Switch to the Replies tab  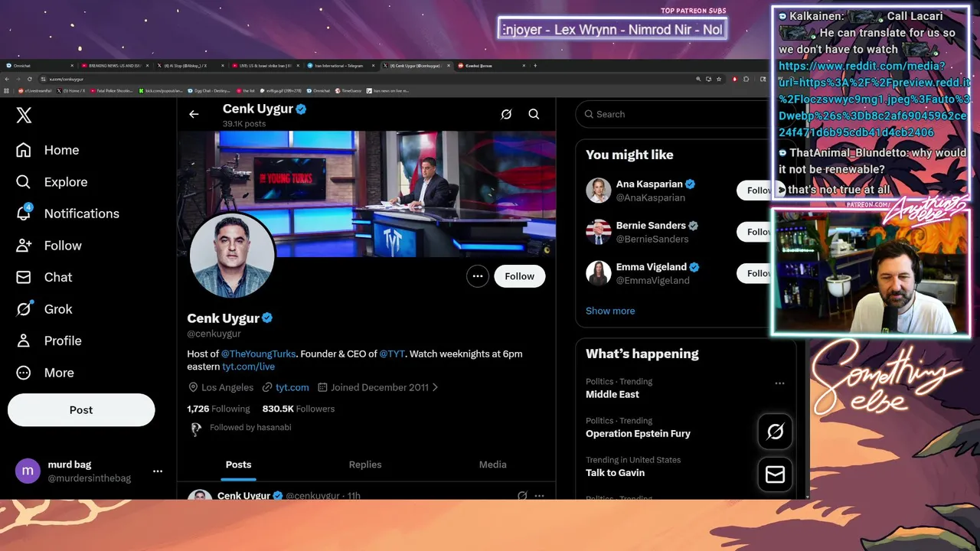(x=365, y=465)
